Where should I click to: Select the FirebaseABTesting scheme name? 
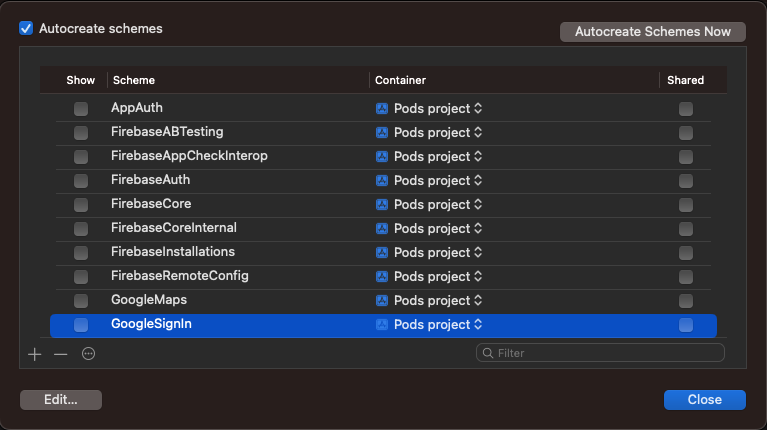click(167, 132)
